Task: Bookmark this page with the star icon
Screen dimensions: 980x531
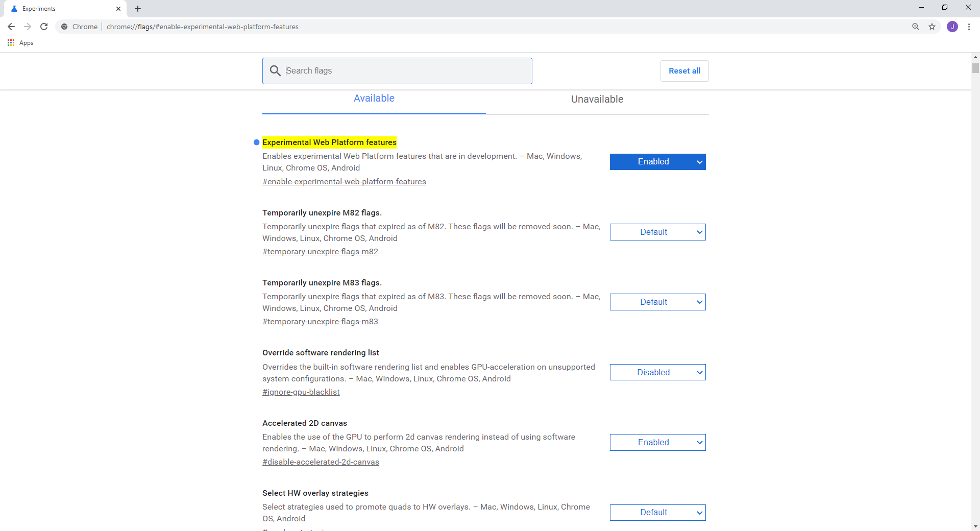Action: pos(932,27)
